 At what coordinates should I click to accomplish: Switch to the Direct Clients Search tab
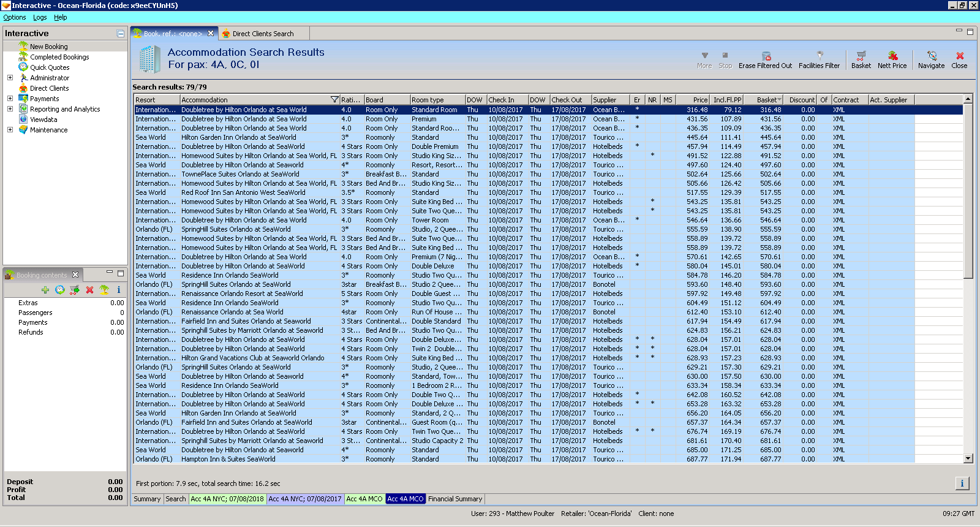click(263, 34)
